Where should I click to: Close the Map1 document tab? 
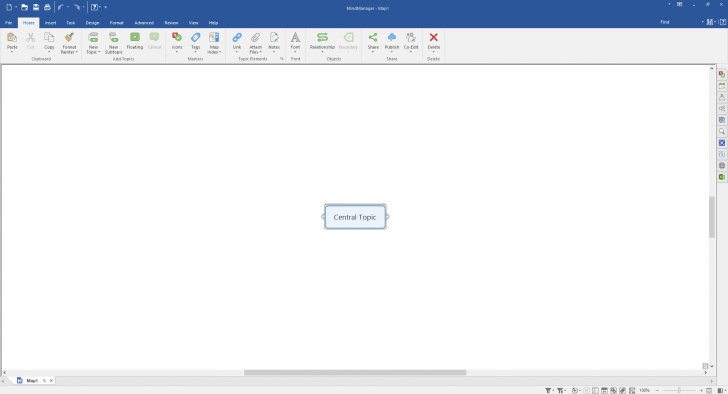[x=51, y=381]
